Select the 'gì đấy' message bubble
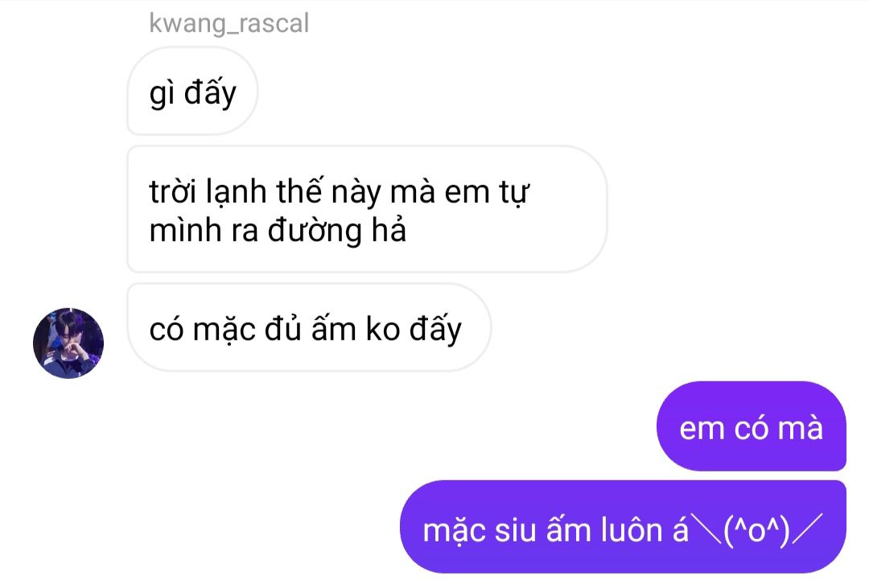869x588 pixels. [192, 92]
